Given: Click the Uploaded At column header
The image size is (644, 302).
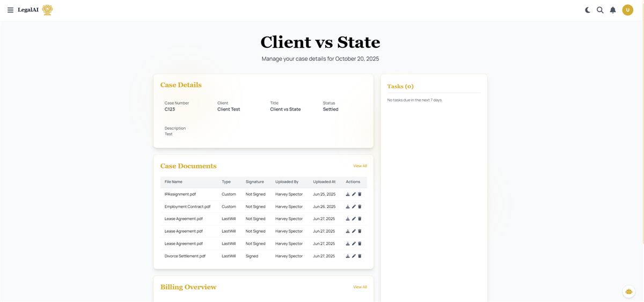Looking at the screenshot, I should pos(325,182).
